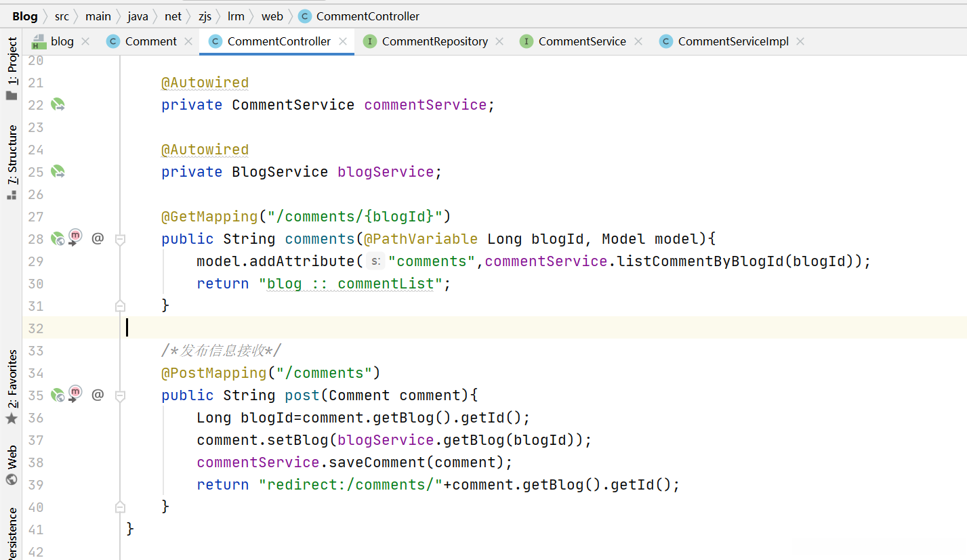Collapse the comments method at line 28
Screen dimensions: 967x560
(x=120, y=239)
